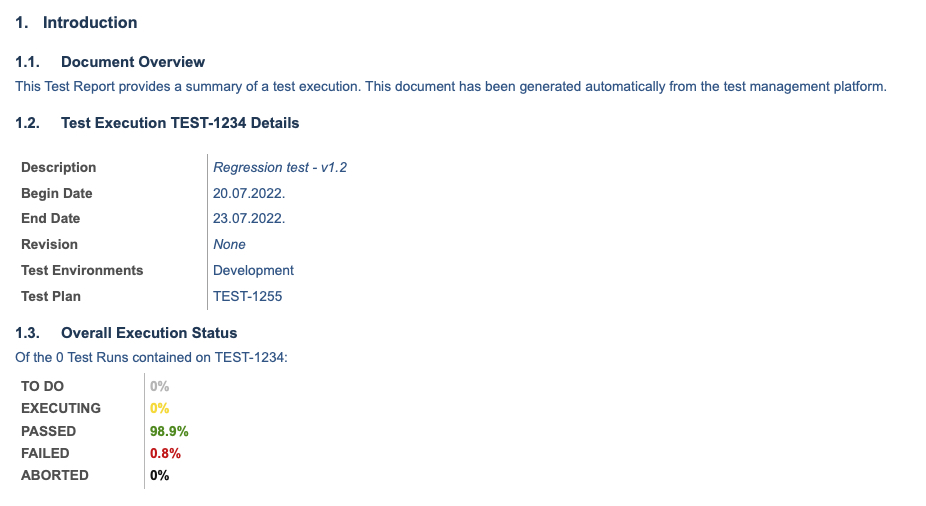Click the PASSED 98.9% green value

click(169, 432)
